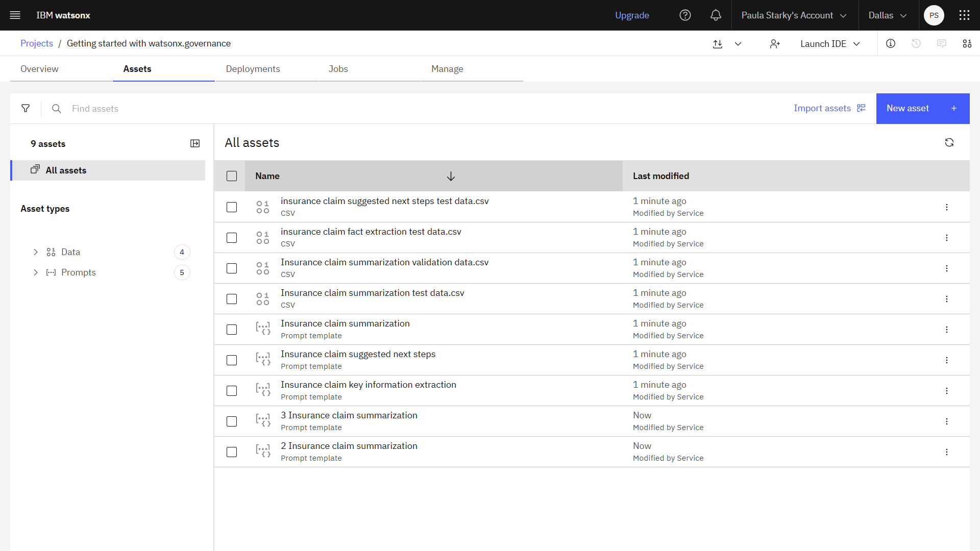Check the select-all assets checkbox
Image resolution: width=980 pixels, height=551 pixels.
(232, 176)
